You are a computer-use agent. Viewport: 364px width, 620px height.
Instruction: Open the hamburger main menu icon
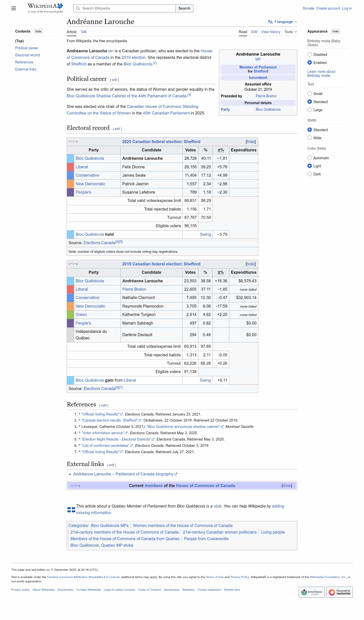coord(14,8)
